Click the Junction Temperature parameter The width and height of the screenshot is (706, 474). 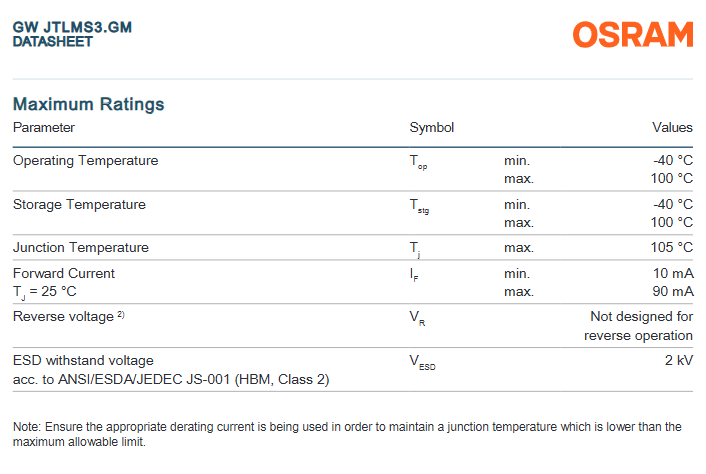coord(80,247)
